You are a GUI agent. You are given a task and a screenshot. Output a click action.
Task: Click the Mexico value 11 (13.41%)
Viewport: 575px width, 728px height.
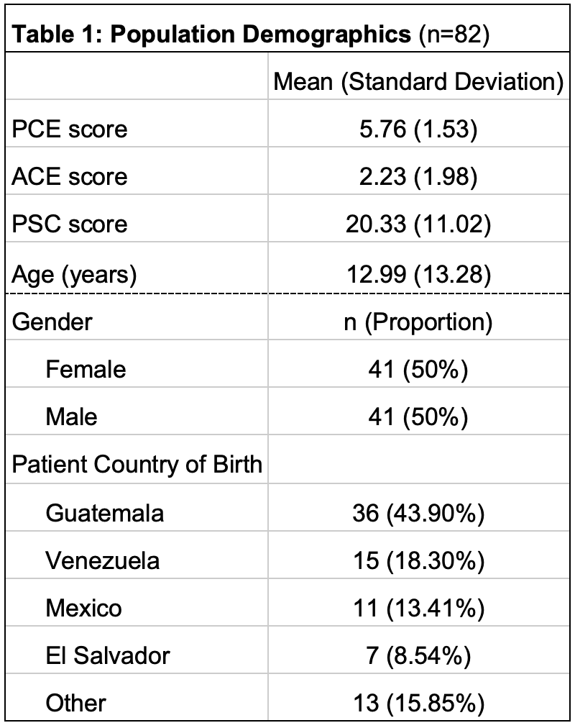pyautogui.click(x=419, y=608)
